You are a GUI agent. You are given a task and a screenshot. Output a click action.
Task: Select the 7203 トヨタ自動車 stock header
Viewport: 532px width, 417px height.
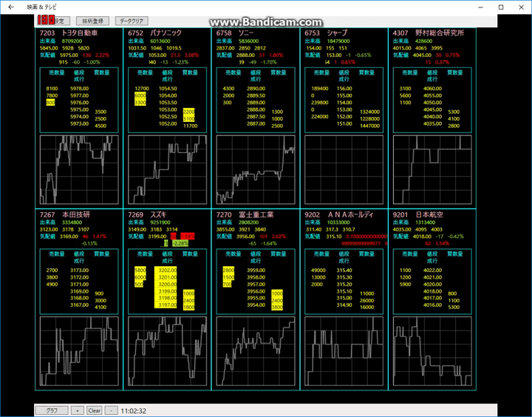70,33
